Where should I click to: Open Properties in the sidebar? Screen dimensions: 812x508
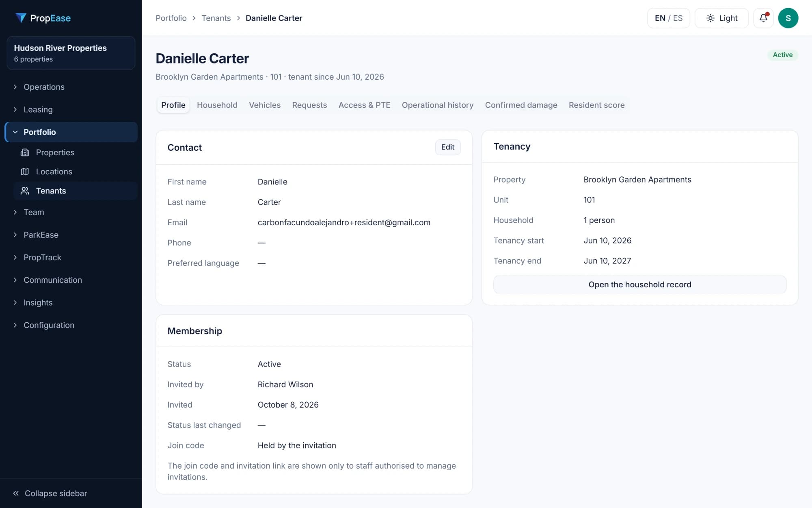coord(76,152)
